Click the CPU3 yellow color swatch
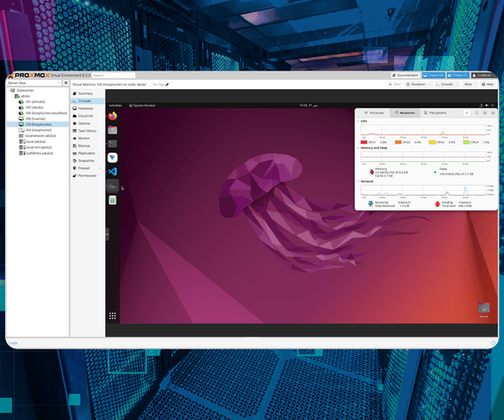The width and height of the screenshot is (504, 420). pos(433,142)
